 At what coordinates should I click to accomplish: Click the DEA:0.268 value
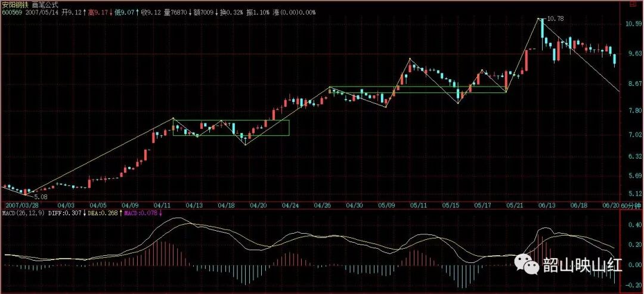click(x=103, y=213)
